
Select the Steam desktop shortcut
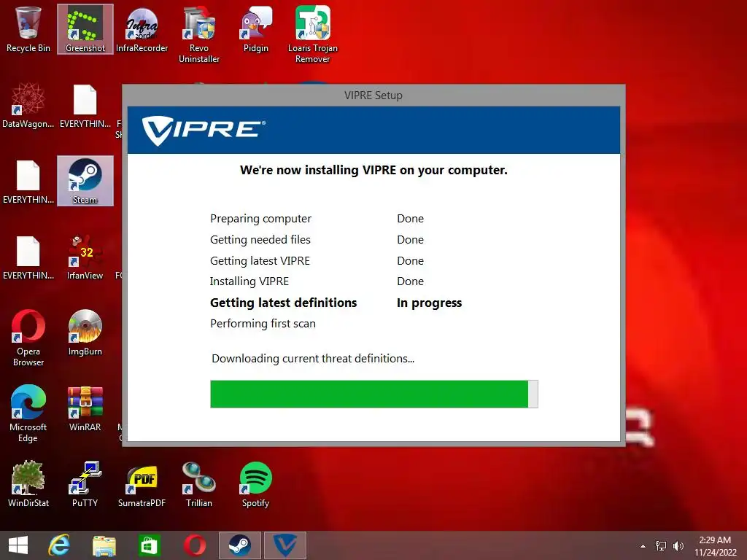tap(85, 181)
